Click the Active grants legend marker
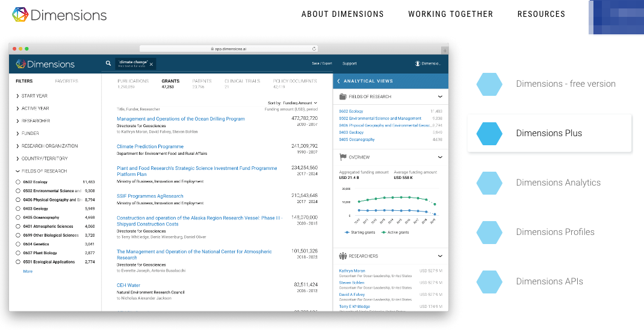This screenshot has width=644, height=332. pos(383,233)
